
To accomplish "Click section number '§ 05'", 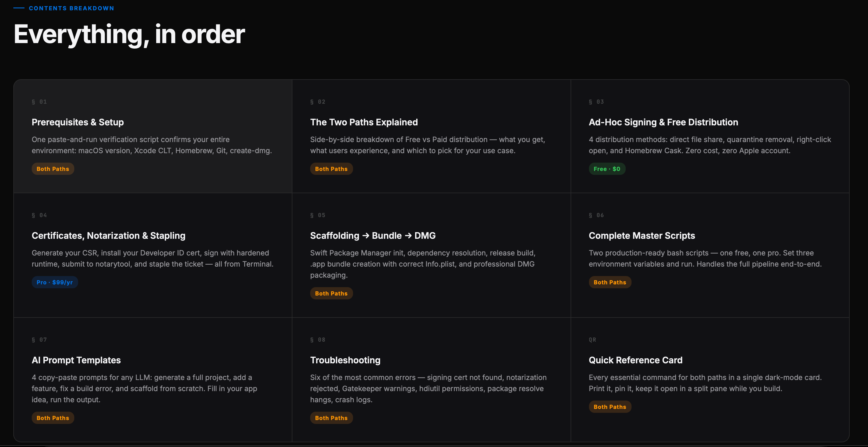I will click(x=318, y=215).
